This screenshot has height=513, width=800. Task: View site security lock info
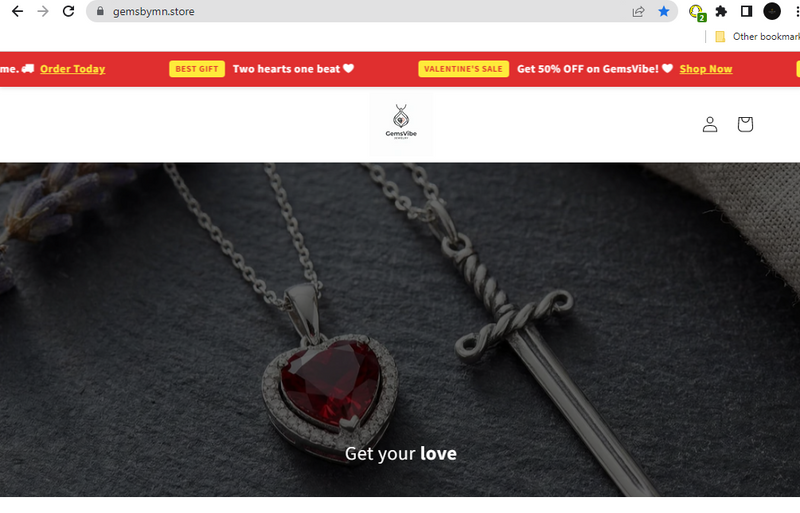click(x=100, y=11)
